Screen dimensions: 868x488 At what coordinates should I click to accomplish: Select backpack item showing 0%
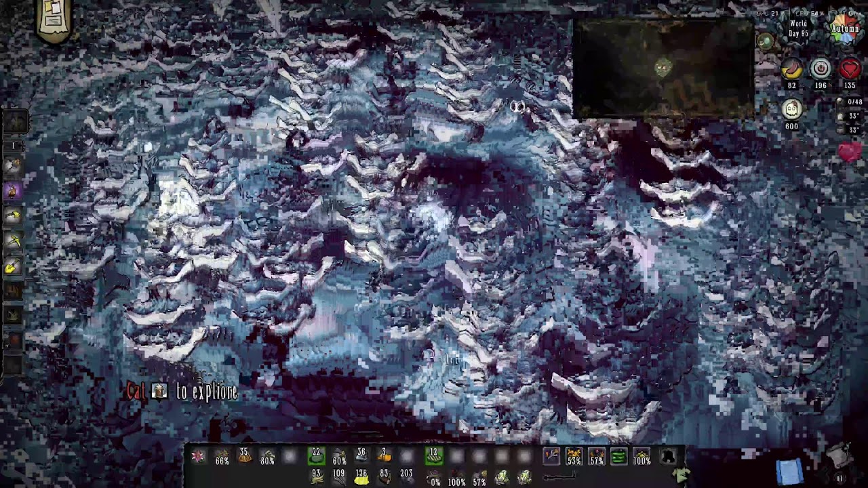pyautogui.click(x=435, y=479)
